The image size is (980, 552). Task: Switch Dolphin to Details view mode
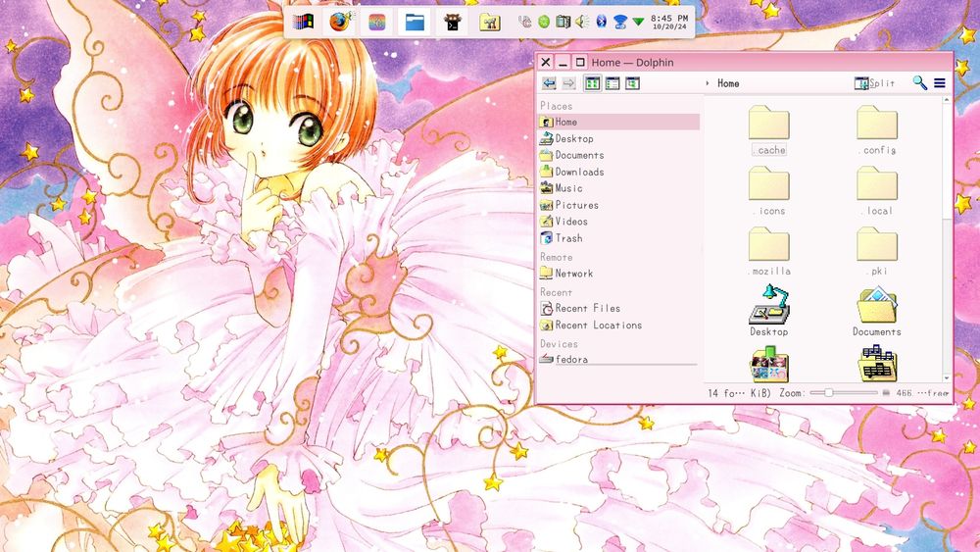point(632,83)
